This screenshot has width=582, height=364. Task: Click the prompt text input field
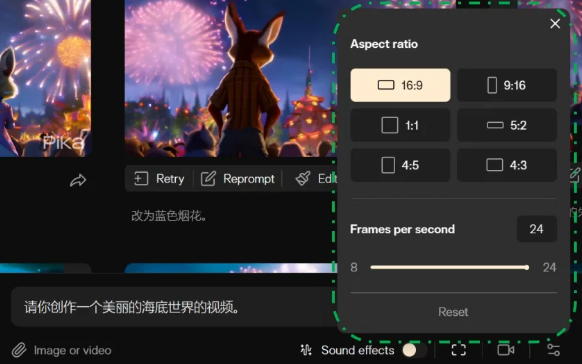174,307
